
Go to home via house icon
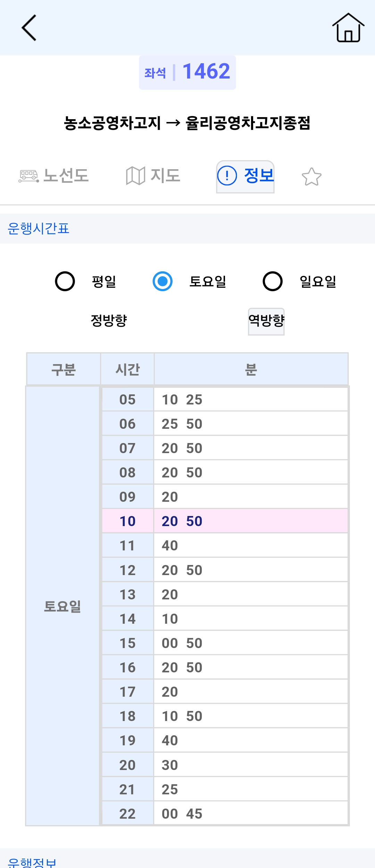click(348, 28)
